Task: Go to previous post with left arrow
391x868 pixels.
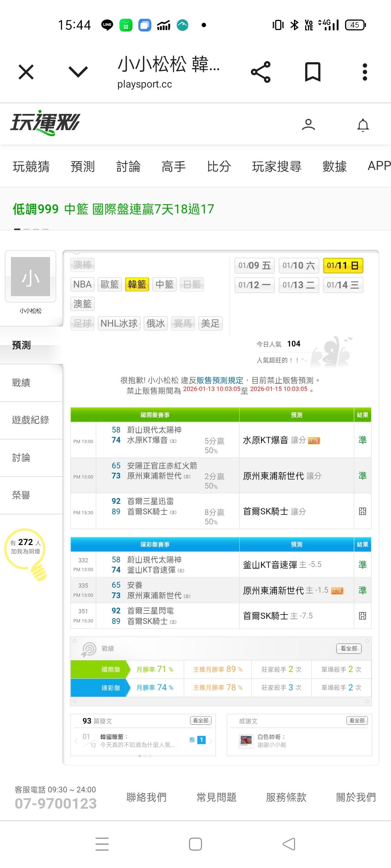Action: coord(76,741)
